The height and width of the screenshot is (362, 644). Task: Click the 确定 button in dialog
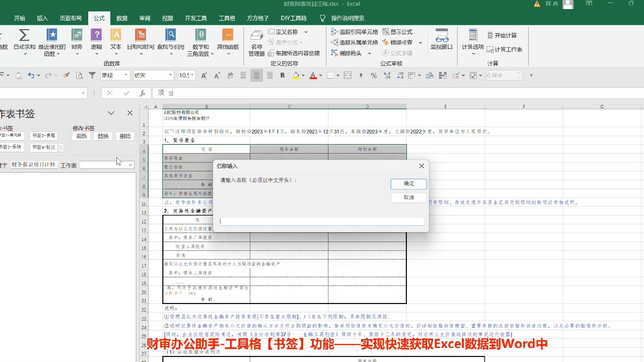pos(409,184)
